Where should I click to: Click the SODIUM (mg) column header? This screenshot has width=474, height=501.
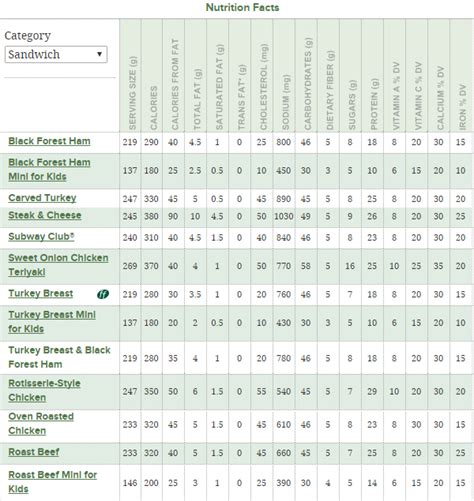coord(285,102)
